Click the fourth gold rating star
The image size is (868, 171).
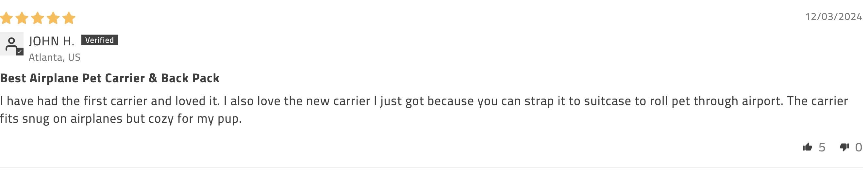pos(53,18)
